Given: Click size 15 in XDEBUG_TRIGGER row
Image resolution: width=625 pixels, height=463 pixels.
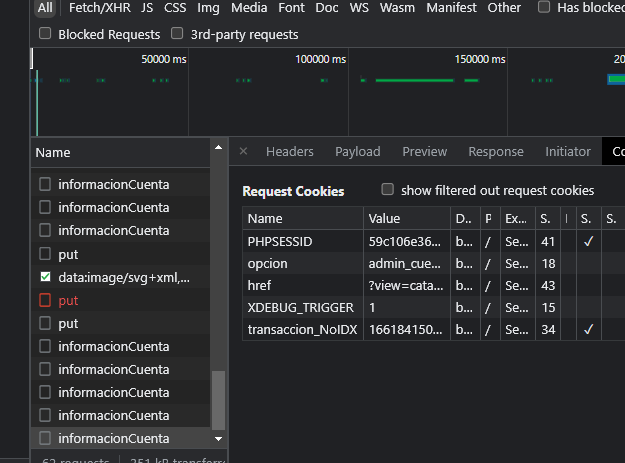Looking at the screenshot, I should (x=548, y=308).
